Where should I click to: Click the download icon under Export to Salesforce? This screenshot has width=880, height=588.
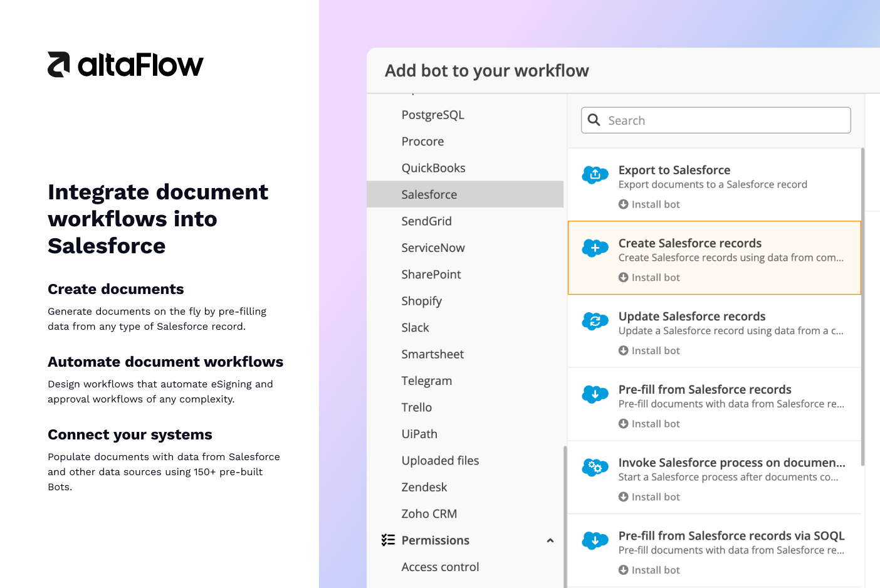623,204
